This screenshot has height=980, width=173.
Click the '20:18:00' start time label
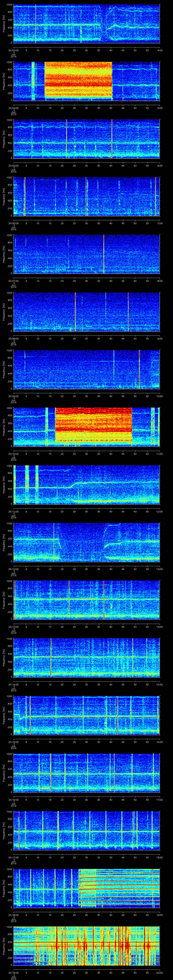pyautogui.click(x=13, y=915)
